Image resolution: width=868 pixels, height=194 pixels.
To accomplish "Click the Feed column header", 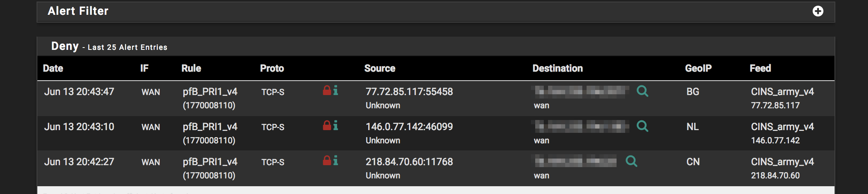I will (760, 69).
